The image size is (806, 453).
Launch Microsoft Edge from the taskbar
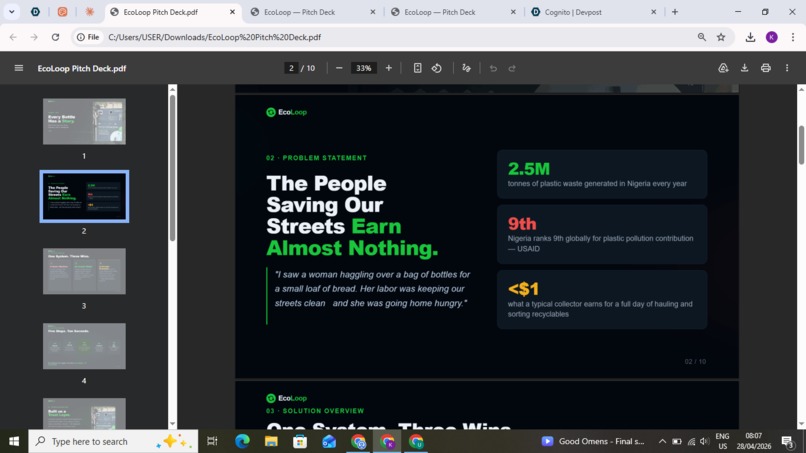(242, 441)
